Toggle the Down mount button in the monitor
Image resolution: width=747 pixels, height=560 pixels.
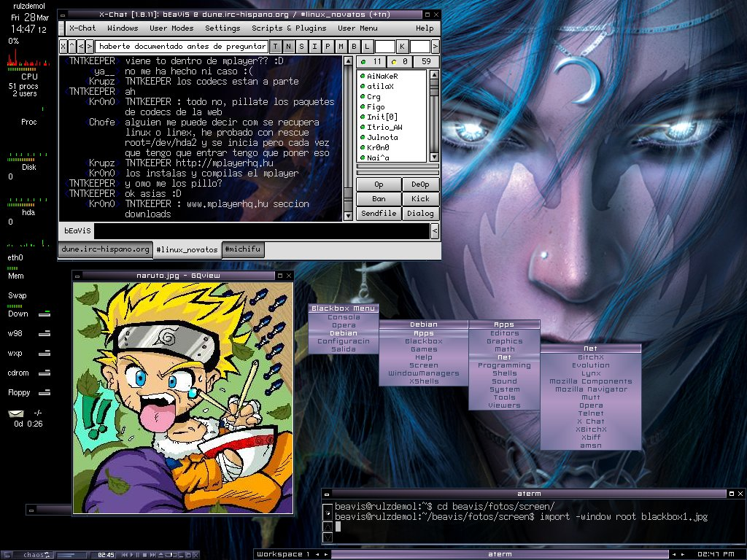44,314
